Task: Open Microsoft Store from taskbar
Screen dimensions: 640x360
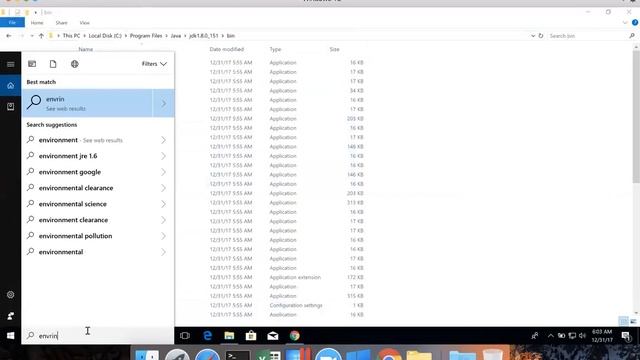Action: tap(251, 336)
